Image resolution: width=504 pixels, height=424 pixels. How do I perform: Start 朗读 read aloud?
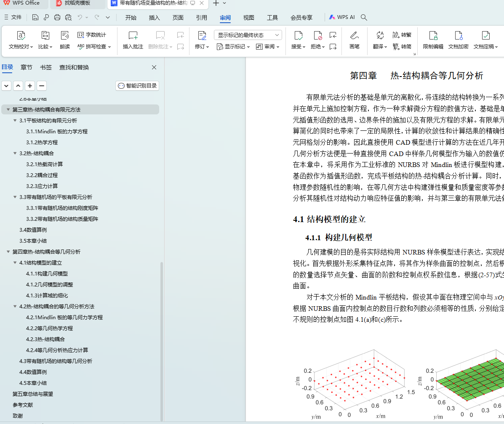tap(64, 40)
